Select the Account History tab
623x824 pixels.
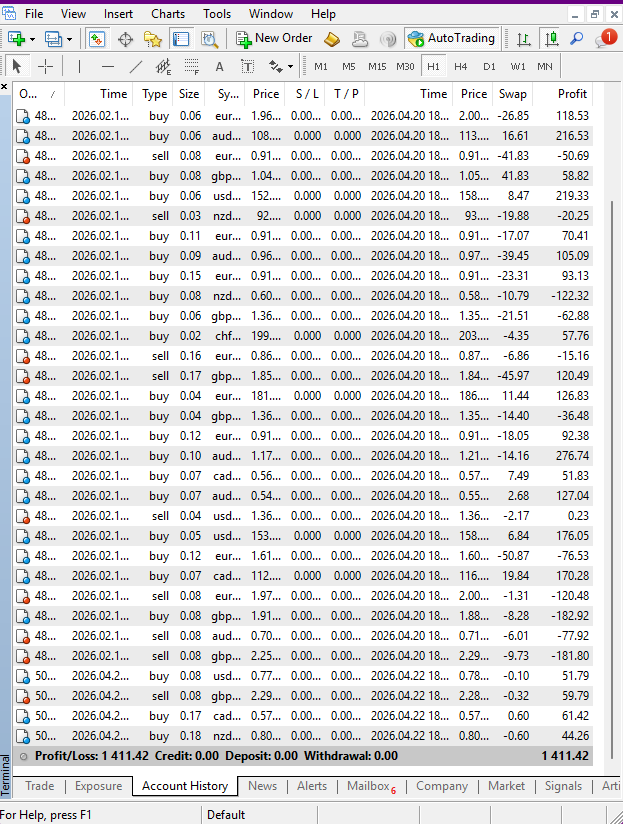185,786
